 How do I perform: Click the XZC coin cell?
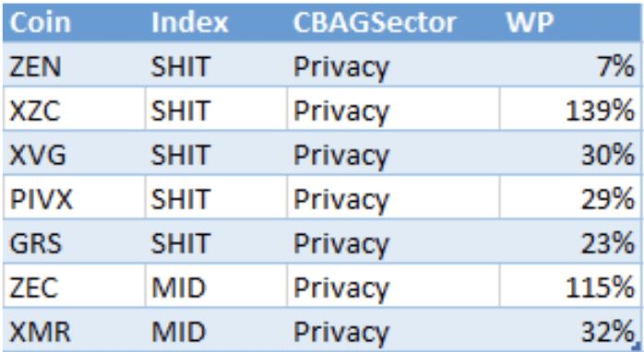(x=74, y=109)
